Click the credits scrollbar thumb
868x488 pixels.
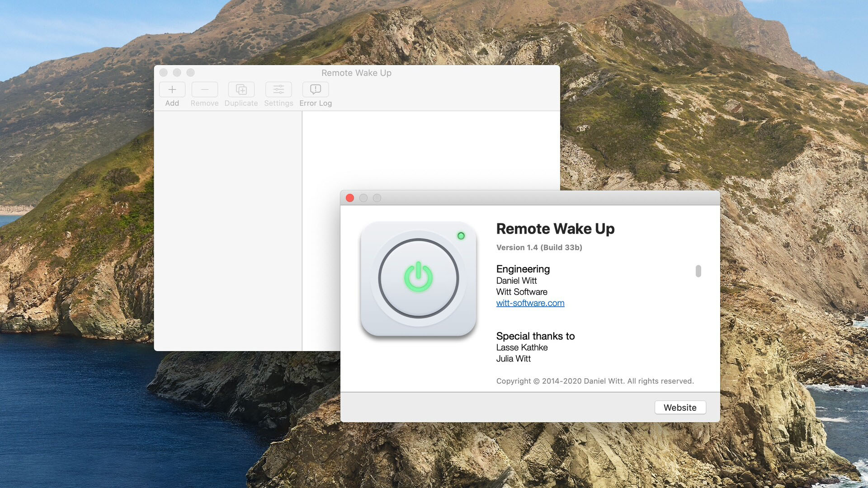coord(698,271)
